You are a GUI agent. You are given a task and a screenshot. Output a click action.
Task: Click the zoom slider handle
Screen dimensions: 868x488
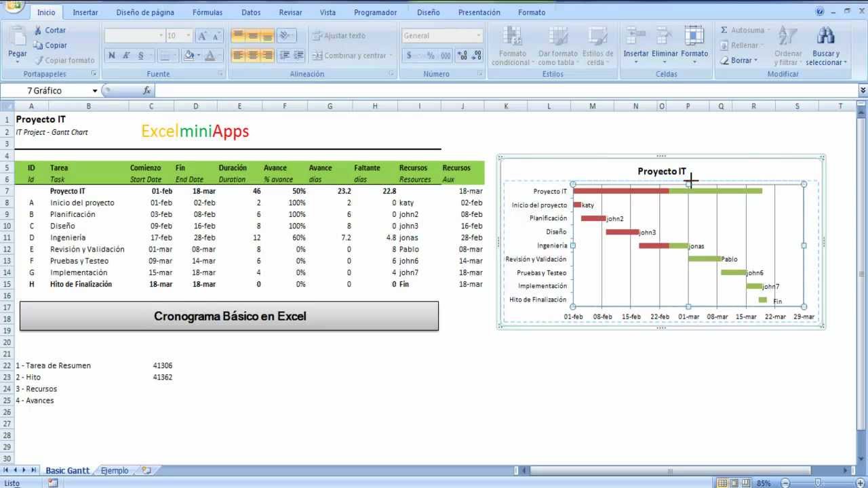pyautogui.click(x=818, y=483)
